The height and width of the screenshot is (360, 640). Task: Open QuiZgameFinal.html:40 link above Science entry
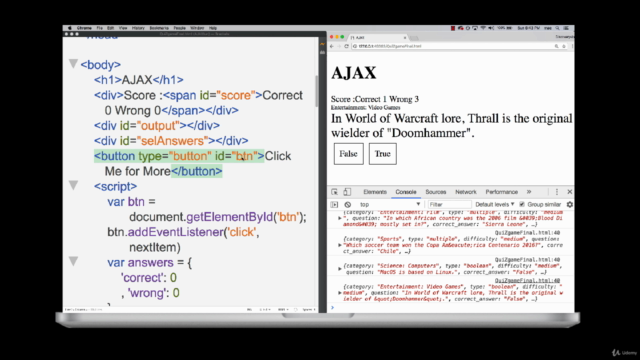pyautogui.click(x=527, y=260)
